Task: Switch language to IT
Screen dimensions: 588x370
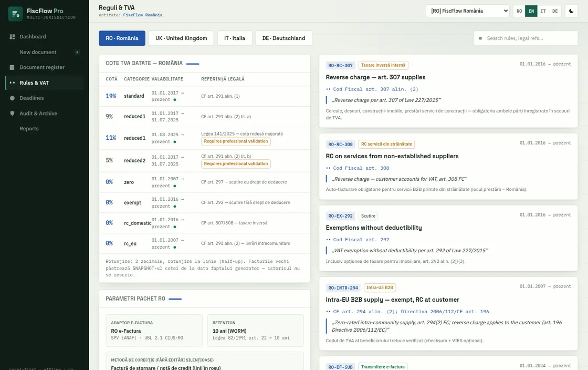Action: tap(543, 11)
